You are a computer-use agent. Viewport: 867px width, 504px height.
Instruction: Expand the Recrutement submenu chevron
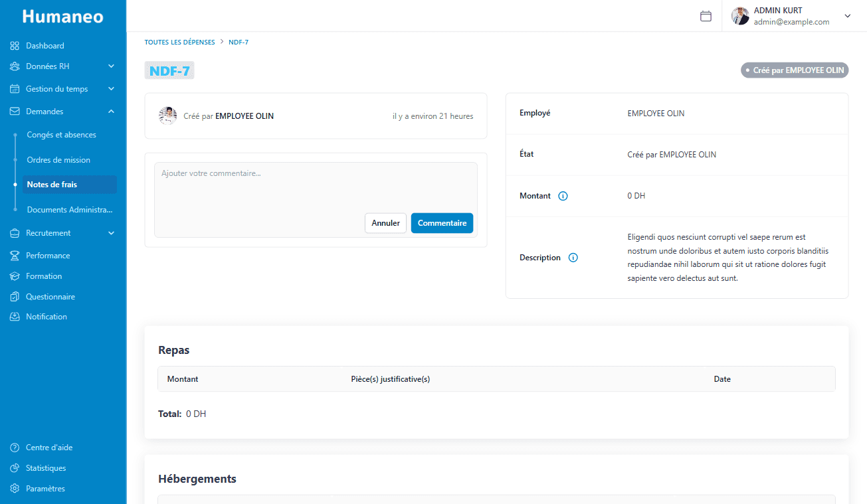pos(111,233)
